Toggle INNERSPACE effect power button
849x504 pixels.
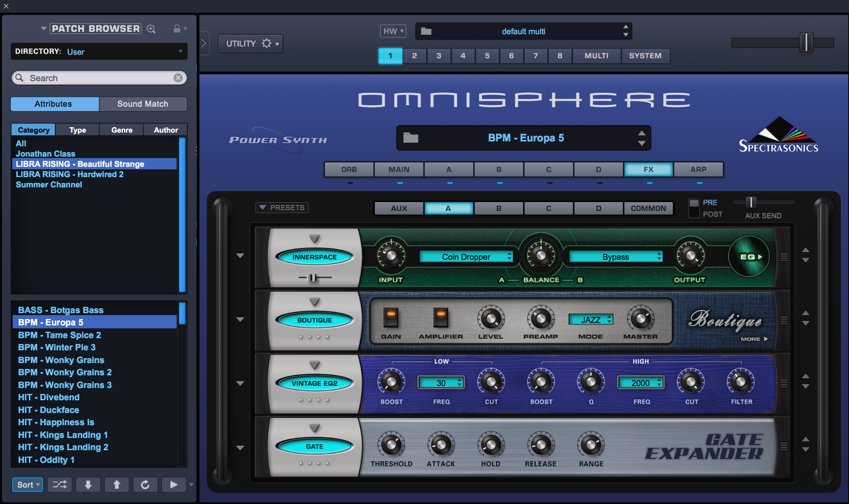(x=315, y=257)
